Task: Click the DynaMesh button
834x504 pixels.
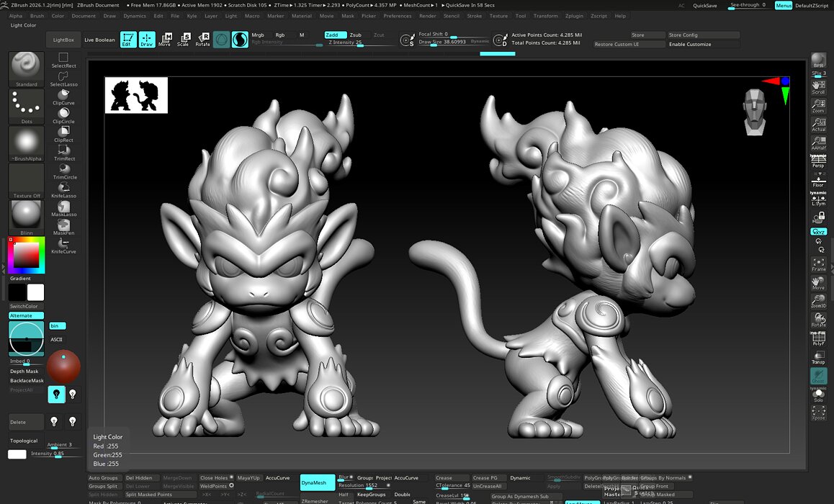Action: (x=318, y=482)
